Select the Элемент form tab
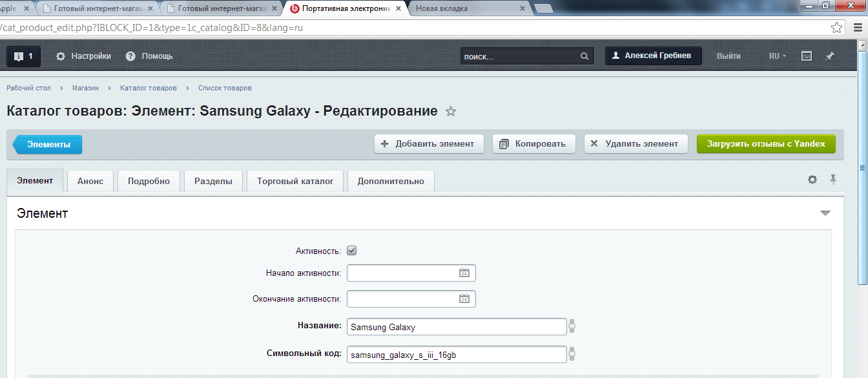Image resolution: width=868 pixels, height=378 pixels. [35, 180]
